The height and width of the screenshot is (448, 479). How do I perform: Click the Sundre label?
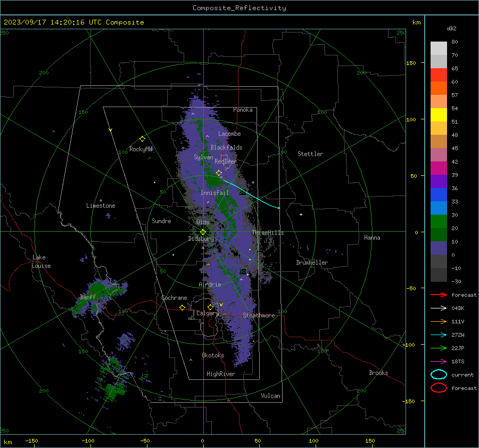(x=161, y=221)
